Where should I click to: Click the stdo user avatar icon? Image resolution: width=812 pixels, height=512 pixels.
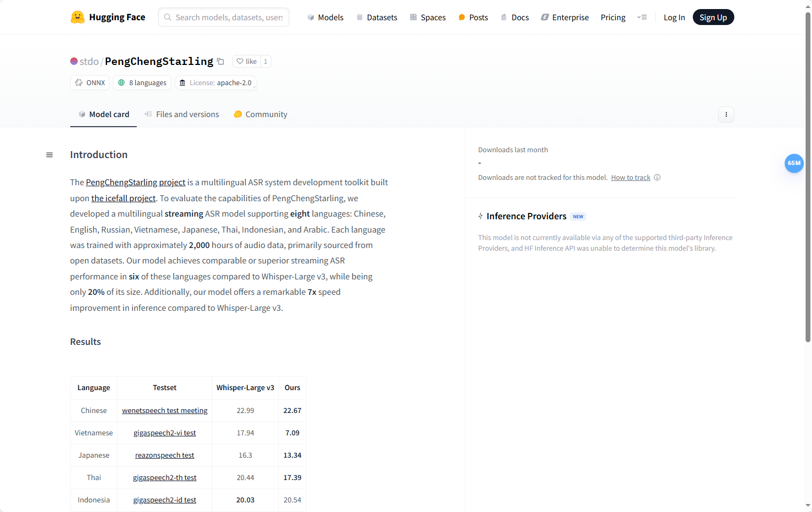(74, 61)
